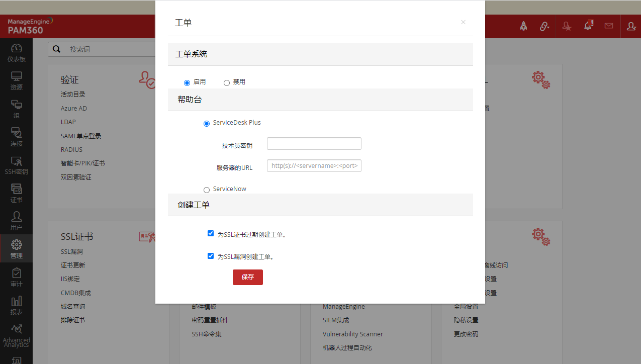Click the lower-right gears section icon
The height and width of the screenshot is (364, 641).
click(x=541, y=237)
